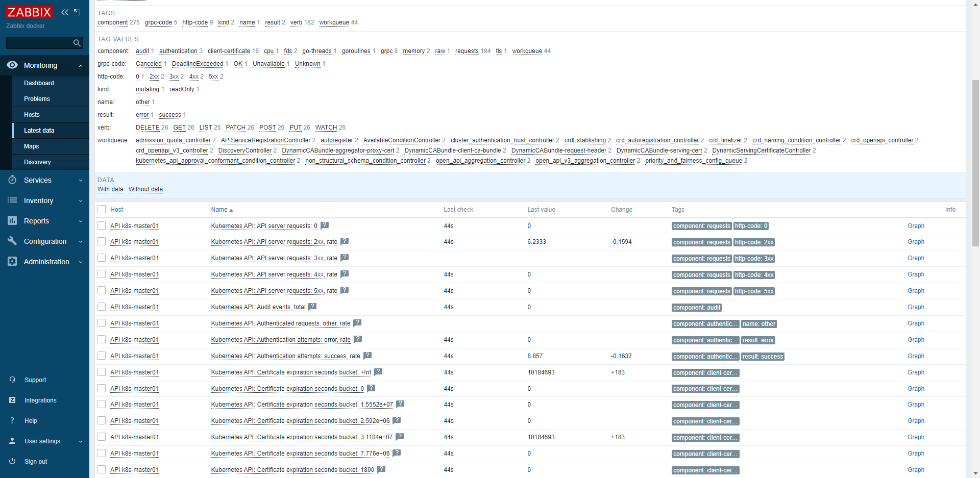This screenshot has width=980, height=478.
Task: Open help icon for requests: 2xx, rate
Action: [345, 241]
